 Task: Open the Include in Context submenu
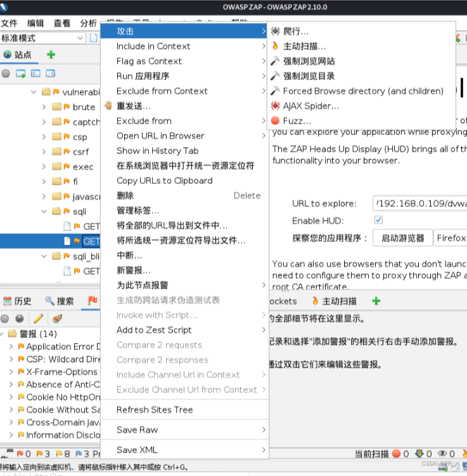[184, 46]
